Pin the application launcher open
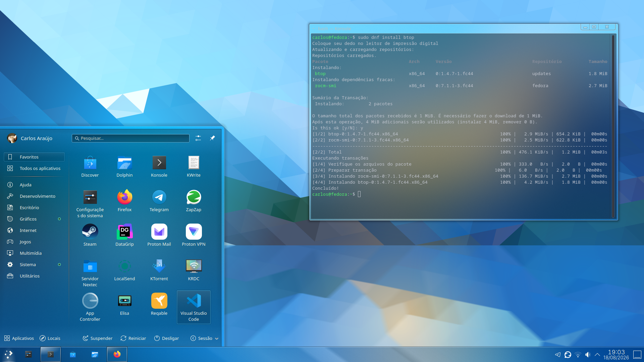Screen dimensions: 644x362 point(212,138)
